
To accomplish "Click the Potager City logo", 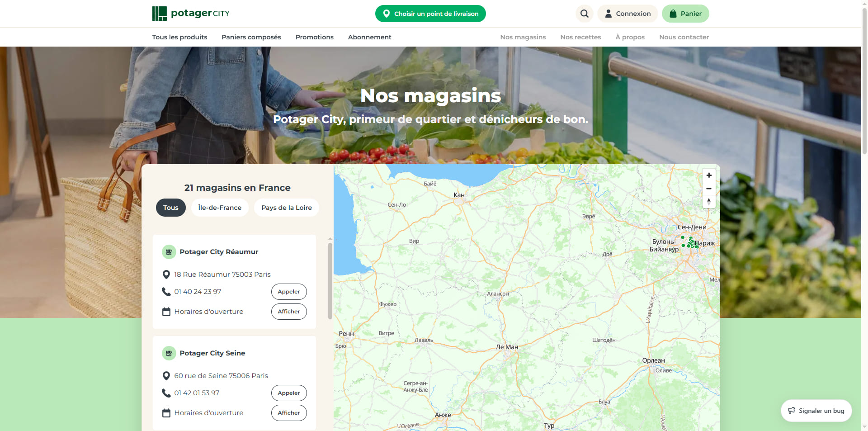I will point(191,14).
